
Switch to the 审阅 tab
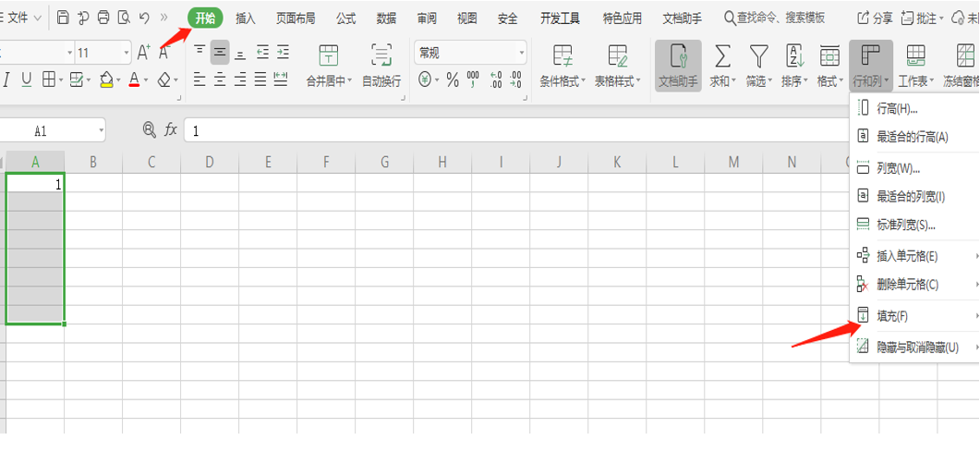pyautogui.click(x=427, y=18)
